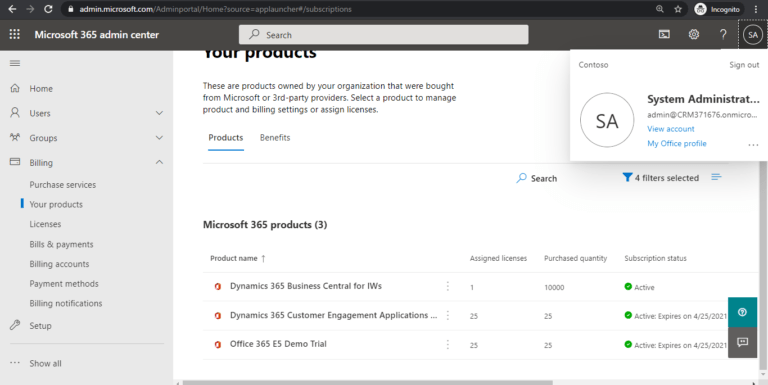Reload the page

[48, 9]
